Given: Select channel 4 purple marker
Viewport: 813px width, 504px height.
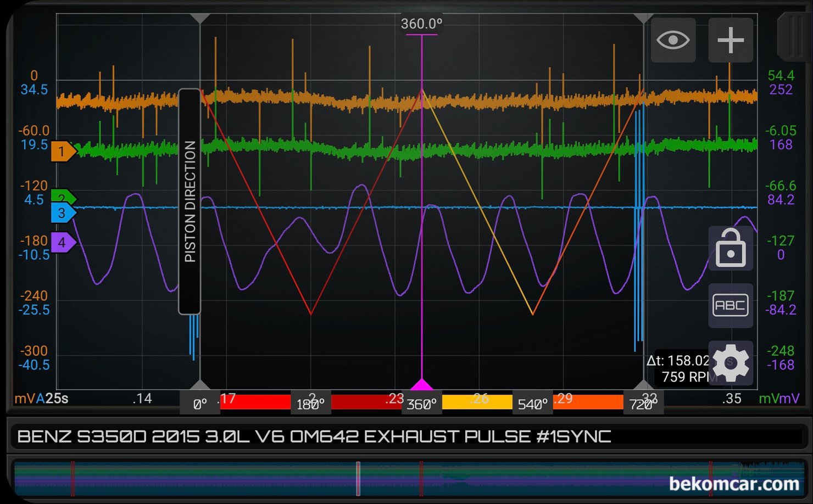Looking at the screenshot, I should (x=64, y=242).
